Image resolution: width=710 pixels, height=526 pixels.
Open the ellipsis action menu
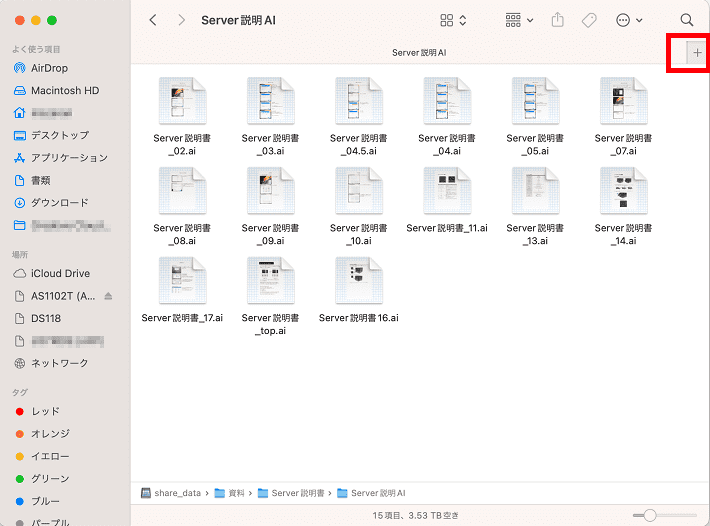629,20
